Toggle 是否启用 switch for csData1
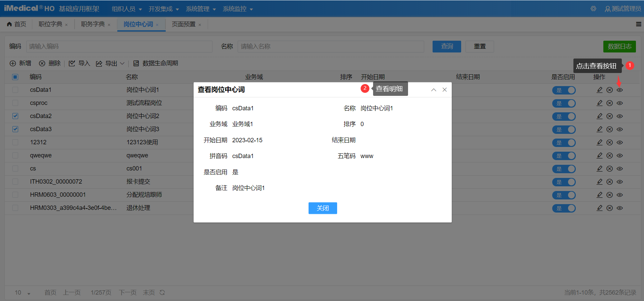Viewport: 644px width, 301px height. [564, 90]
